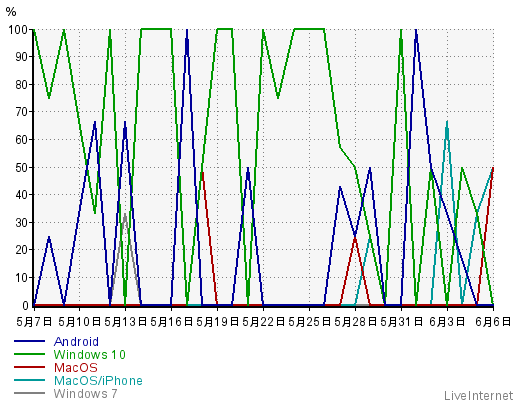The height and width of the screenshot is (405, 520).
Task: Click the blue Android legend line swatch
Action: pyautogui.click(x=29, y=341)
